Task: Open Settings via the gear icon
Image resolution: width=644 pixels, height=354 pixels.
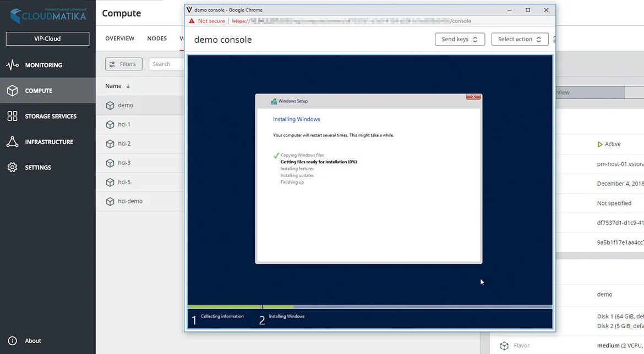Action: [x=13, y=167]
